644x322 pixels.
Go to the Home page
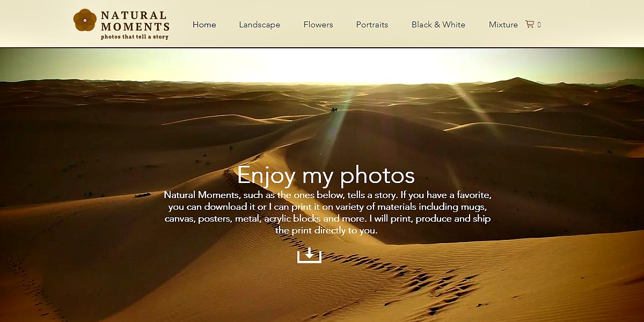pyautogui.click(x=204, y=25)
